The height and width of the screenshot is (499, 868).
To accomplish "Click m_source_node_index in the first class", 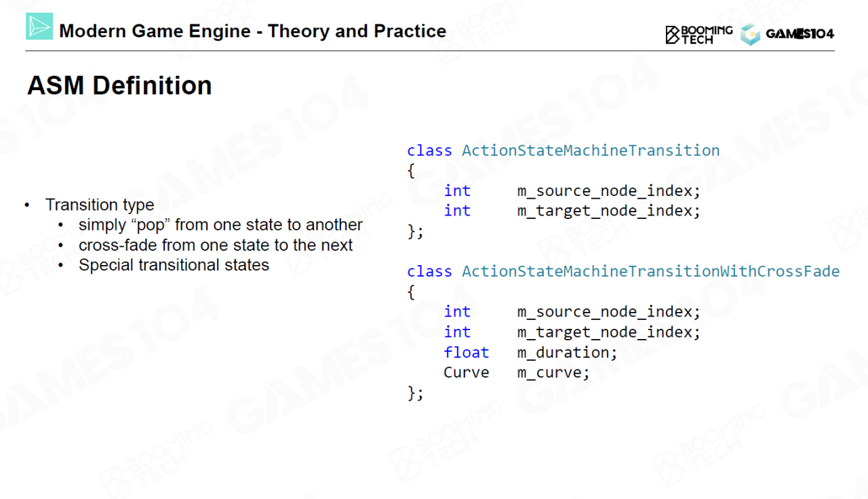I will tap(608, 191).
